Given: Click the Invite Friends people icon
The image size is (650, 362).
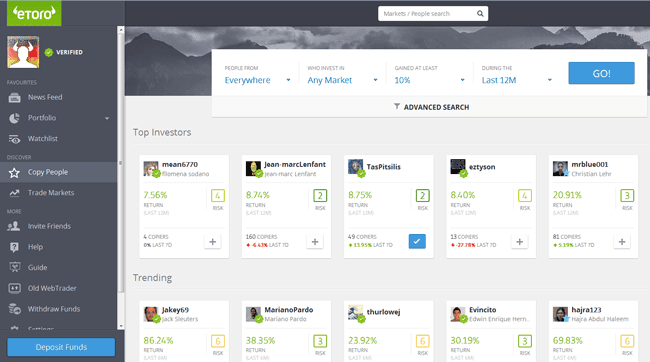Looking at the screenshot, I should [14, 226].
